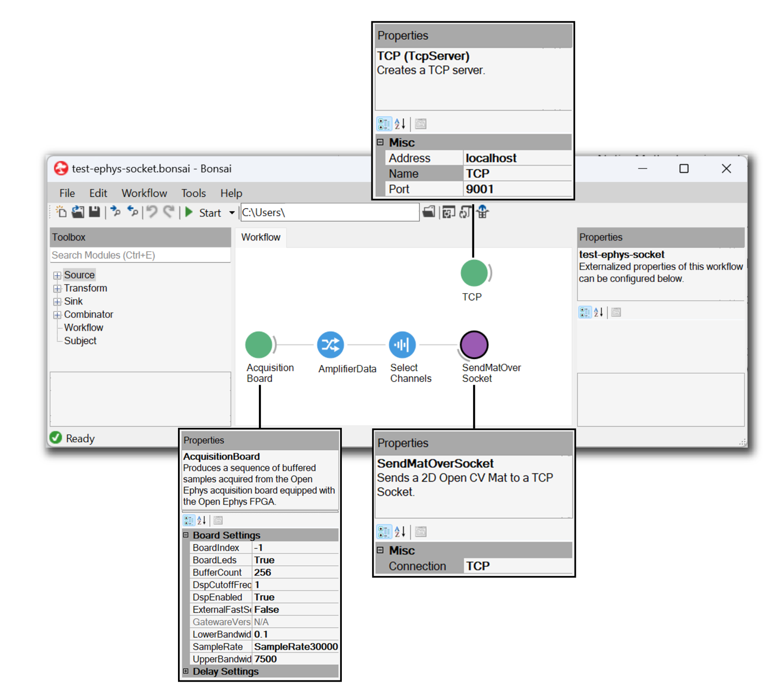Screen dimensions: 771x700
Task: Click the BufferCount value 256
Action: pyautogui.click(x=295, y=572)
